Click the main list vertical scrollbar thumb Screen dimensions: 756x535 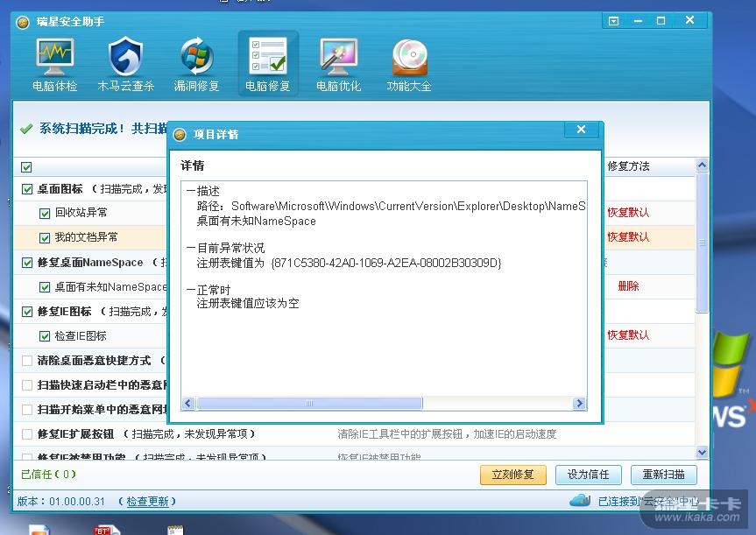(702, 243)
